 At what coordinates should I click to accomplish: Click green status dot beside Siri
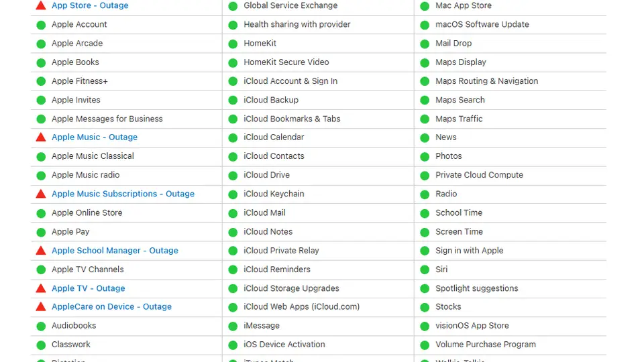point(425,270)
